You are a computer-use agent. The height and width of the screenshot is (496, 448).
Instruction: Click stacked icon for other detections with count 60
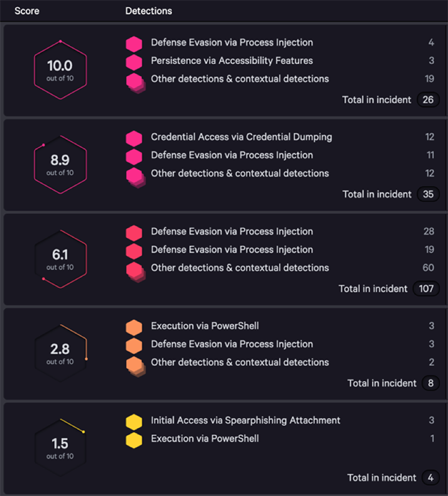pos(135,270)
